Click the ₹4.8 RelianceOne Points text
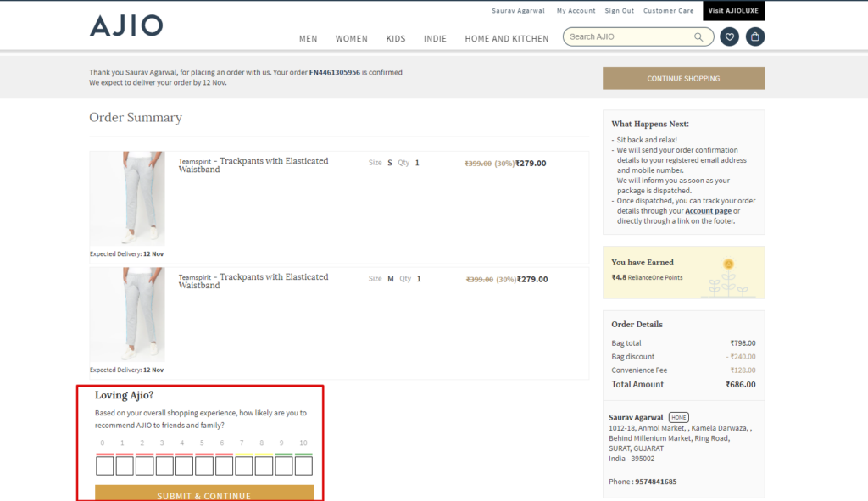This screenshot has height=501, width=868. [647, 278]
